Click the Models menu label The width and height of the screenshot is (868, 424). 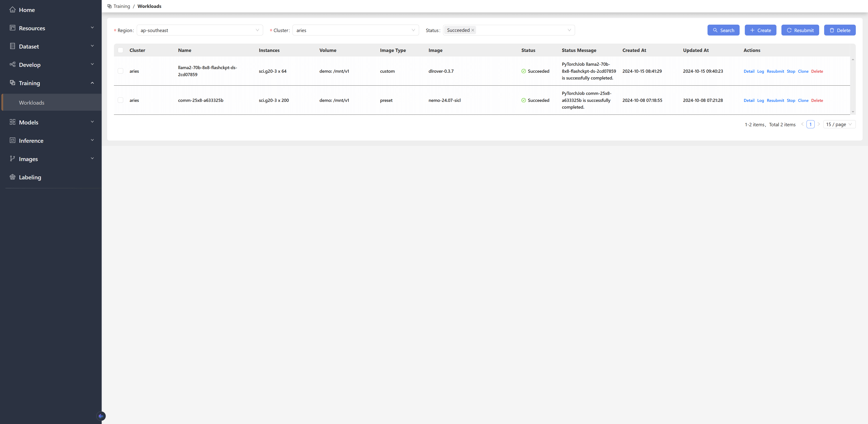(29, 122)
